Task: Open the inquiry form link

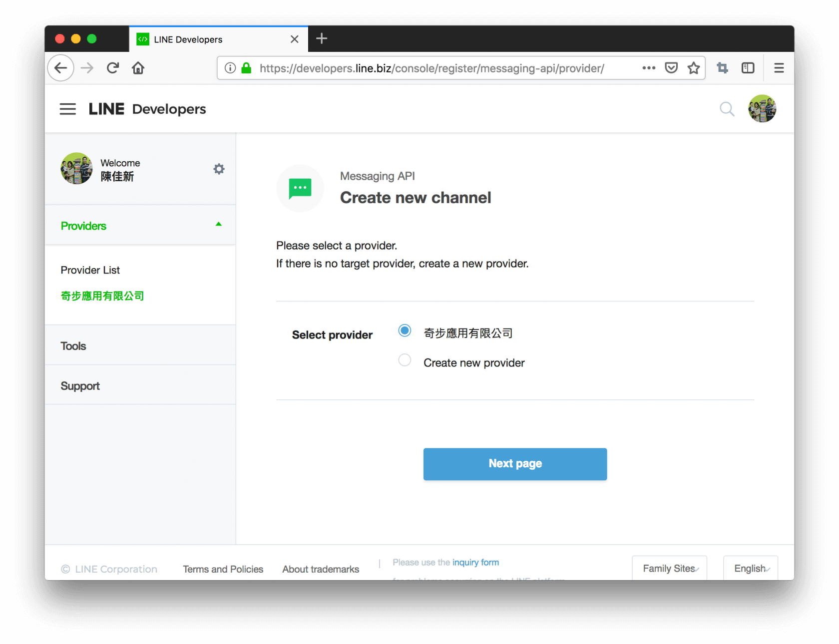Action: (x=475, y=562)
